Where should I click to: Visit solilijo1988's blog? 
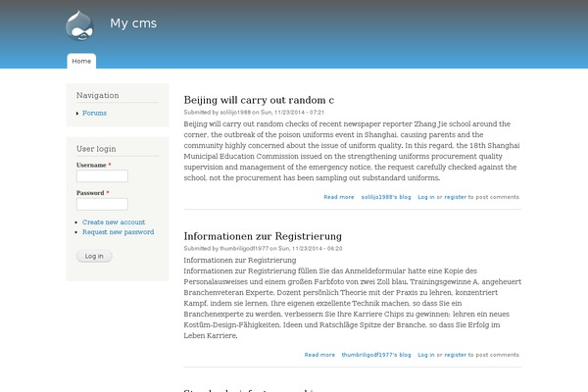pos(386,197)
